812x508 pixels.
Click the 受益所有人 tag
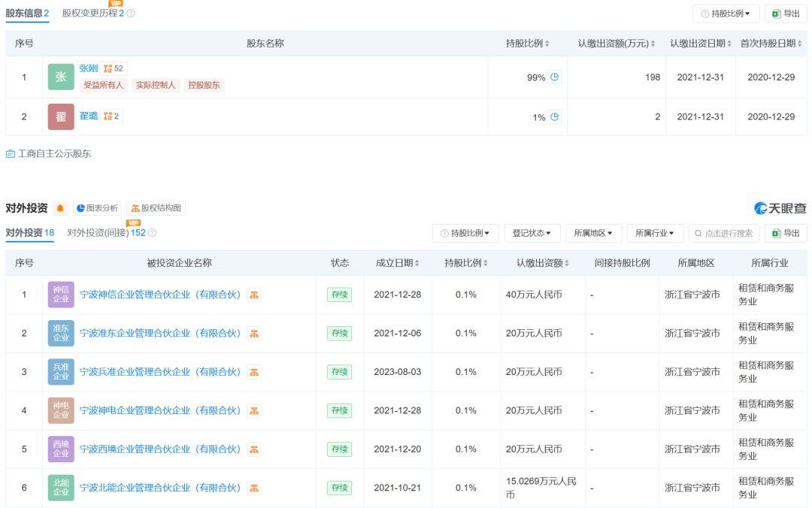click(x=104, y=85)
